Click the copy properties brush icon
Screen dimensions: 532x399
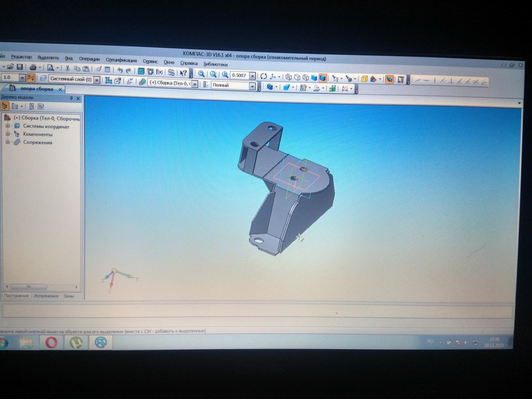(x=99, y=69)
